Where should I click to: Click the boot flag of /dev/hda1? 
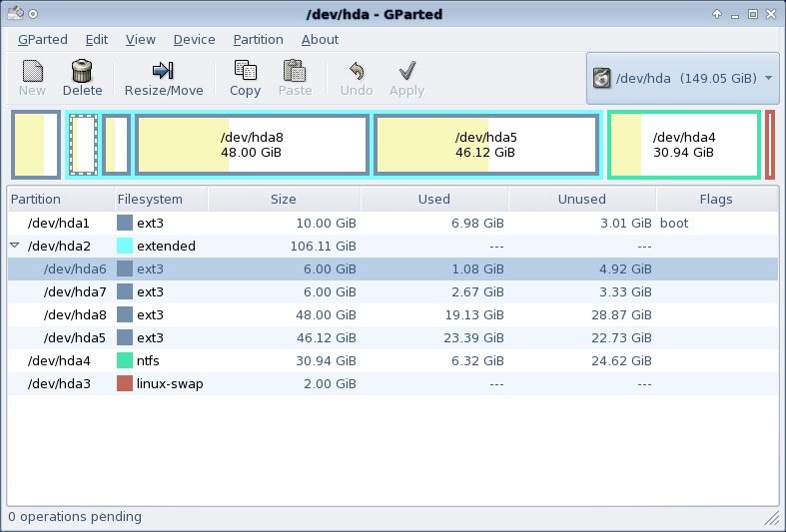point(674,223)
